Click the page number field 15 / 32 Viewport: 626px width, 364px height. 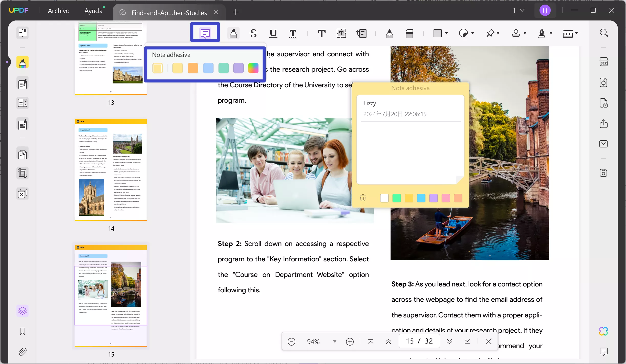[419, 341]
